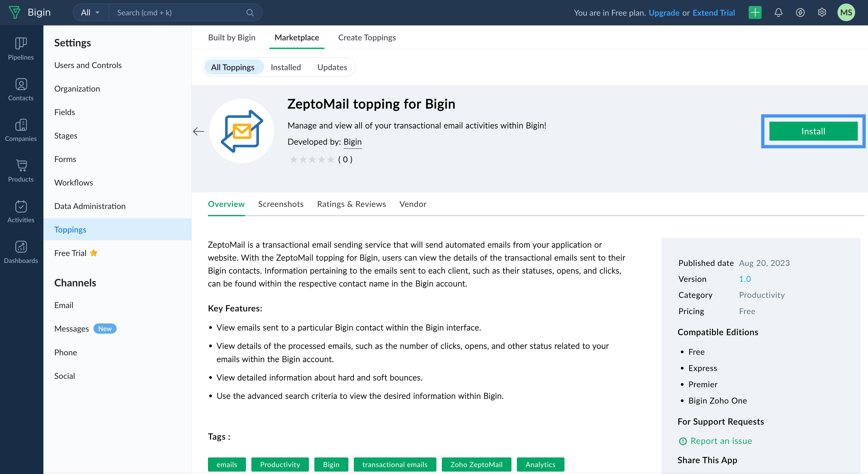The width and height of the screenshot is (868, 474).
Task: Switch to the Installed toppings filter
Action: point(285,67)
